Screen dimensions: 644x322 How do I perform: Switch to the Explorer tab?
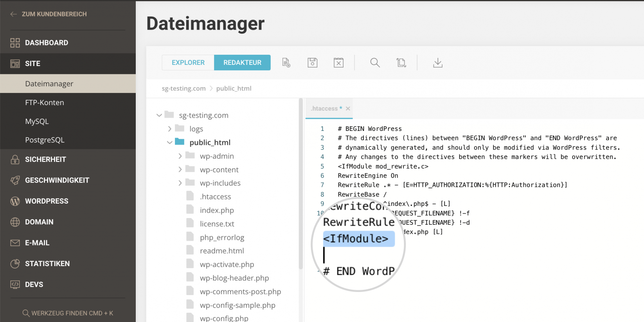coord(188,63)
